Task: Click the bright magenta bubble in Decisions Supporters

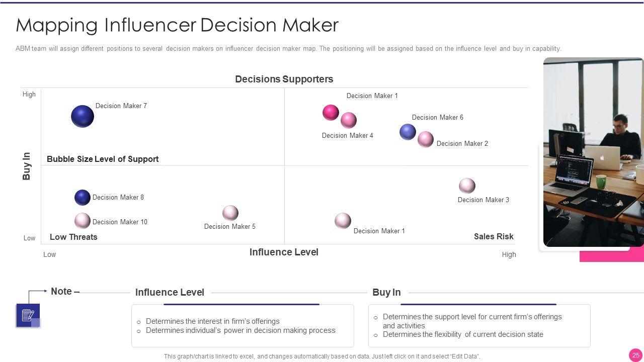Action: [x=331, y=112]
